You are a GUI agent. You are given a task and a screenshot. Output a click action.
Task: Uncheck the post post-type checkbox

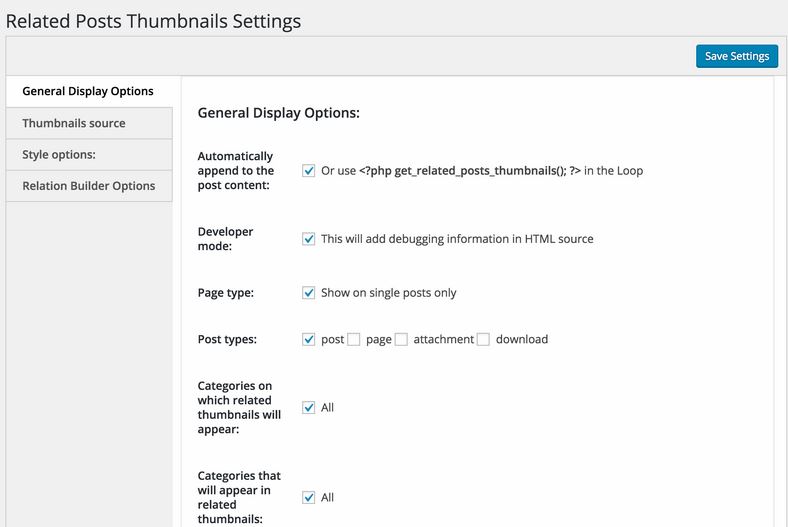coord(309,340)
